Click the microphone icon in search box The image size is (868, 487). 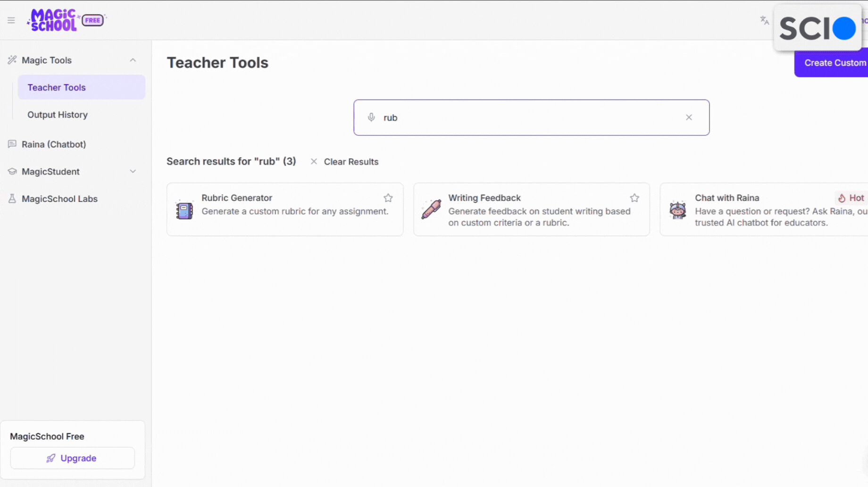point(371,118)
